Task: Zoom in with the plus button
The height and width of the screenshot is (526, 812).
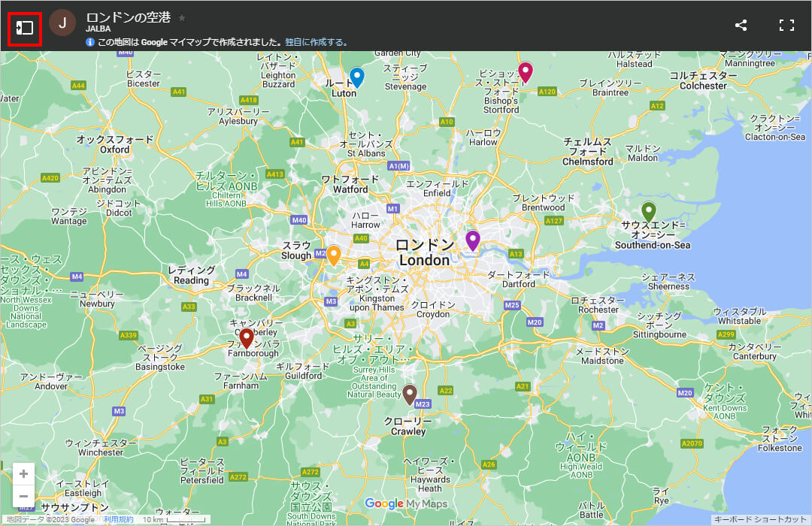Action: [x=24, y=473]
